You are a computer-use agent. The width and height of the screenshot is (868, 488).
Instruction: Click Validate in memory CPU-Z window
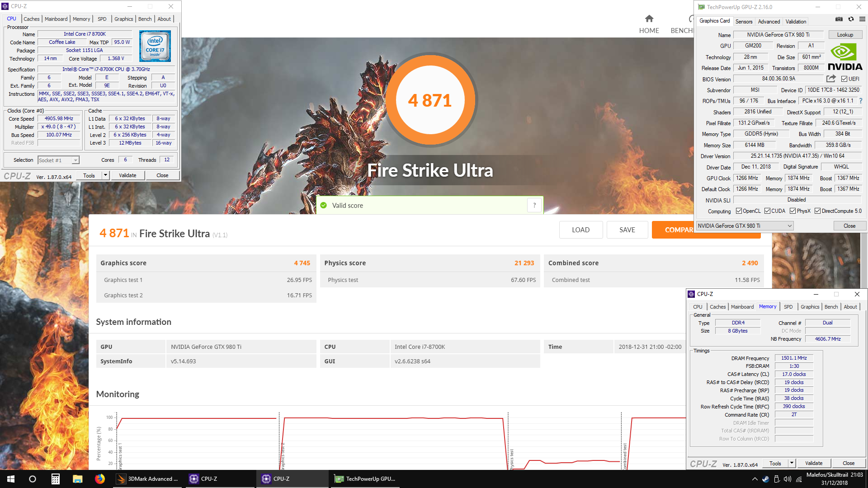pyautogui.click(x=814, y=463)
